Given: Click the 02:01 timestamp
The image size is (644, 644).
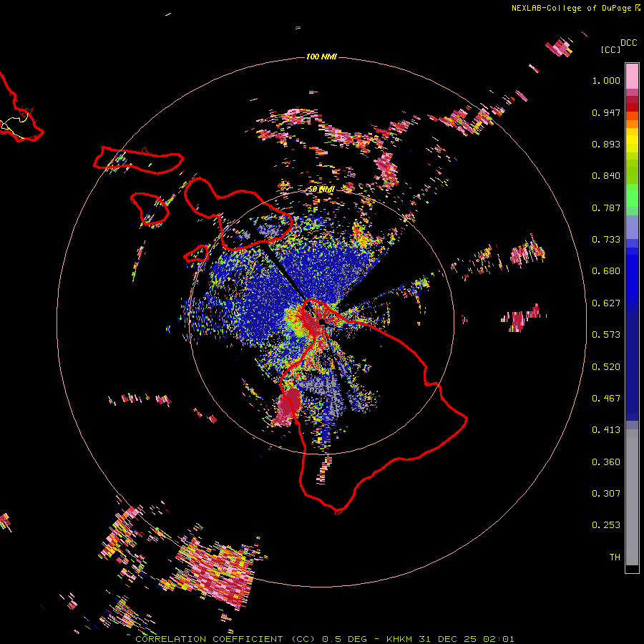Looking at the screenshot, I should pos(499,639).
